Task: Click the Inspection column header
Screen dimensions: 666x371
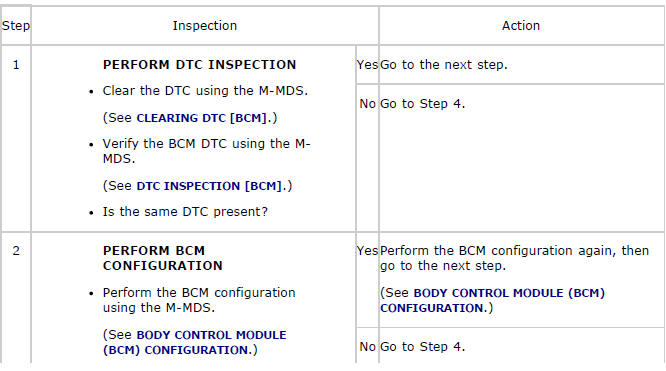Action: tap(205, 25)
